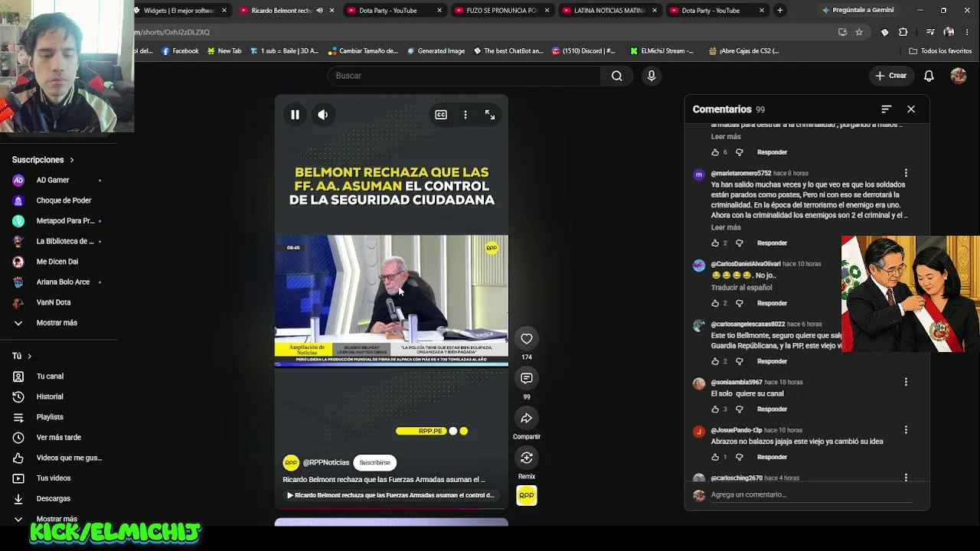Image resolution: width=980 pixels, height=551 pixels.
Task: Open Ver más tarde in the sidebar
Action: pos(59,438)
